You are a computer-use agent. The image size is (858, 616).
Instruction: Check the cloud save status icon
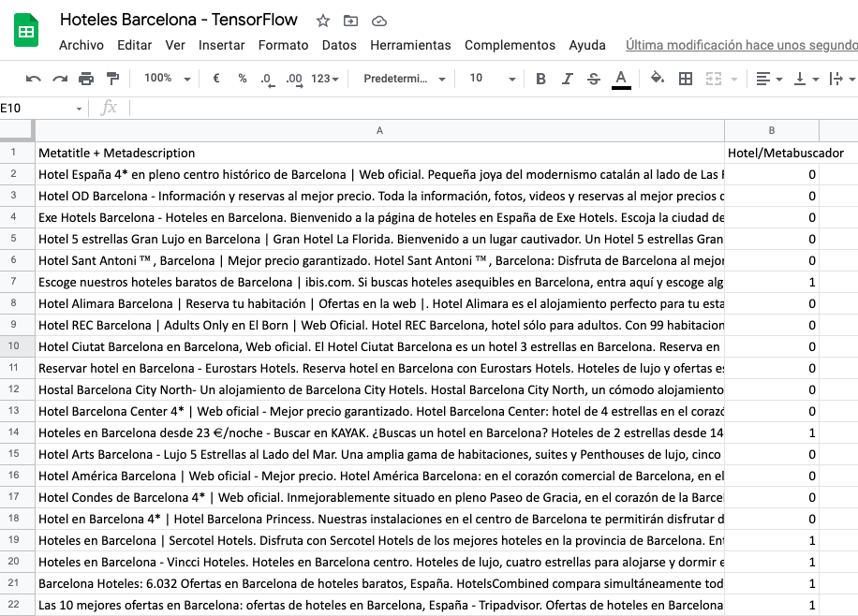379,22
